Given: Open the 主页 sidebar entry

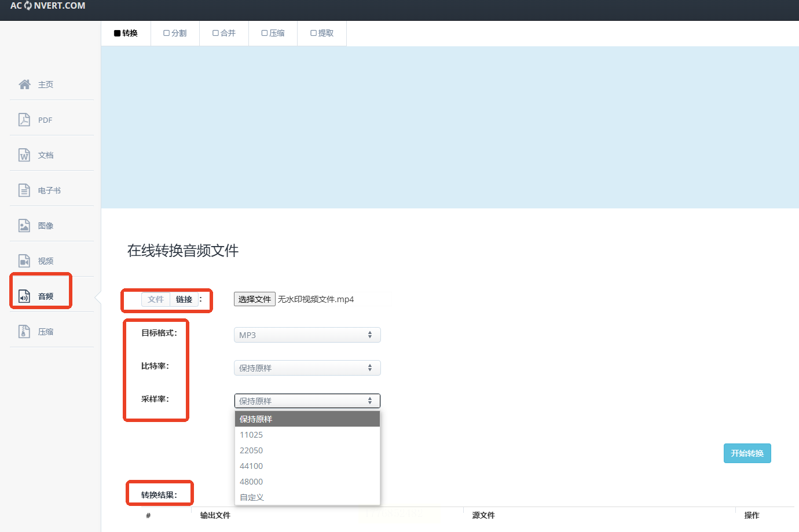Looking at the screenshot, I should click(x=52, y=85).
